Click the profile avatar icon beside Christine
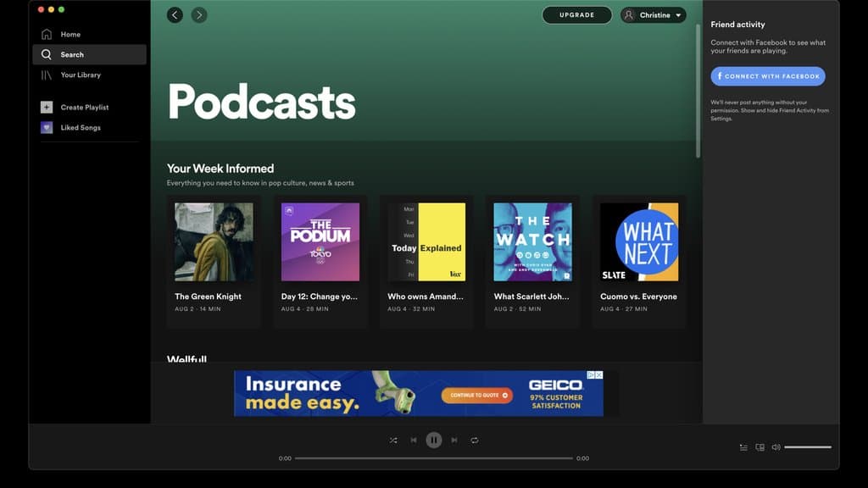The image size is (868, 488). [x=629, y=15]
